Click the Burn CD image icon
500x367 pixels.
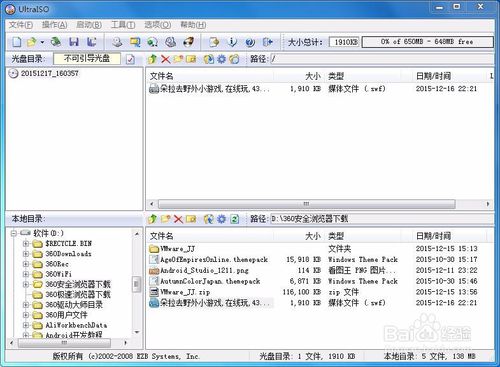(188, 42)
